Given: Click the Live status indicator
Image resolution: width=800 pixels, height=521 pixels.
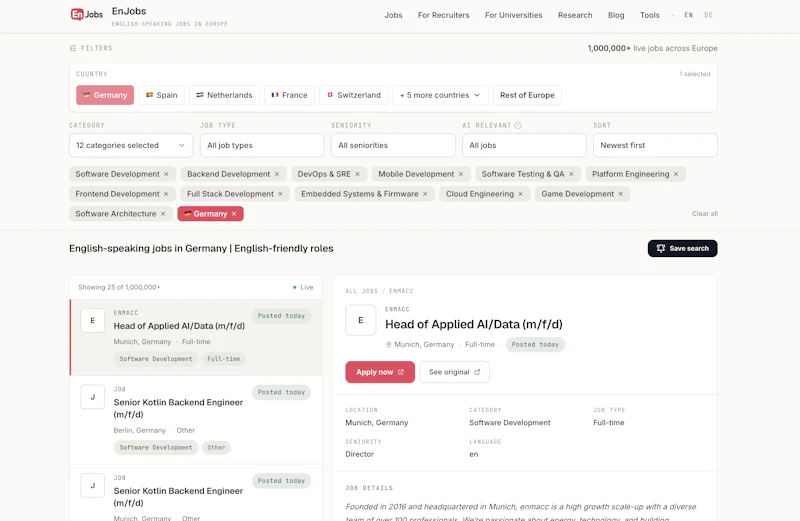Looking at the screenshot, I should point(303,287).
